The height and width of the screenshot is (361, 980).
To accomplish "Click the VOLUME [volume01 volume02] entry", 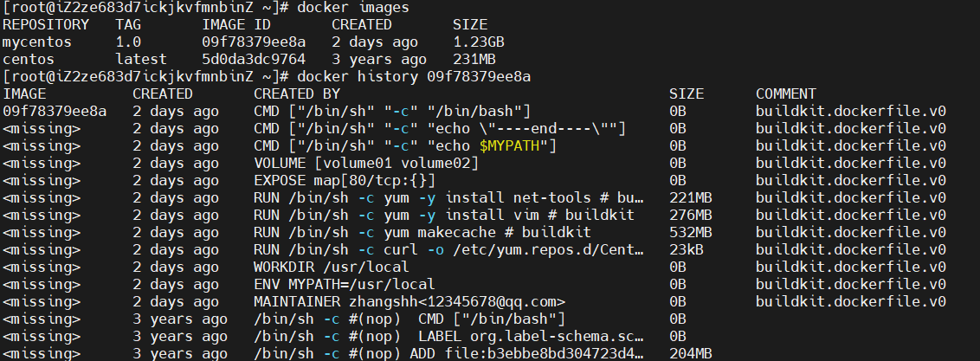I will [366, 163].
